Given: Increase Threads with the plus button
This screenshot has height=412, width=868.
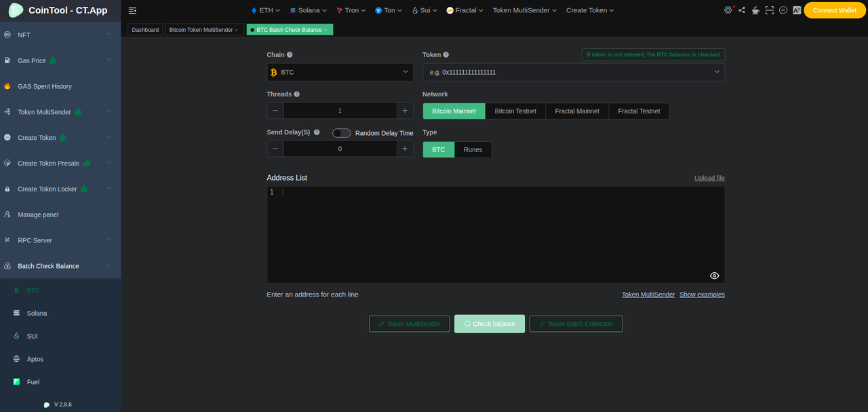Looking at the screenshot, I should pyautogui.click(x=405, y=111).
